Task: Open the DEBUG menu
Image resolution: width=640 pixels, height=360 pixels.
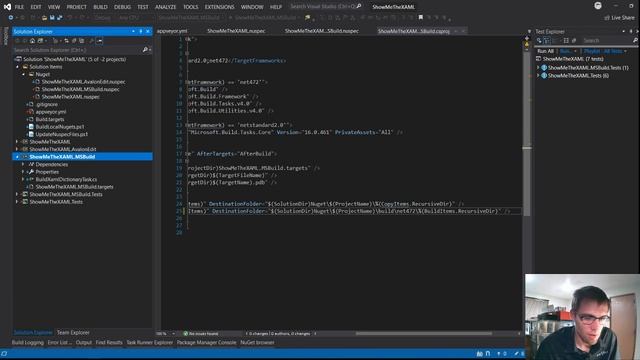Action: (122, 7)
